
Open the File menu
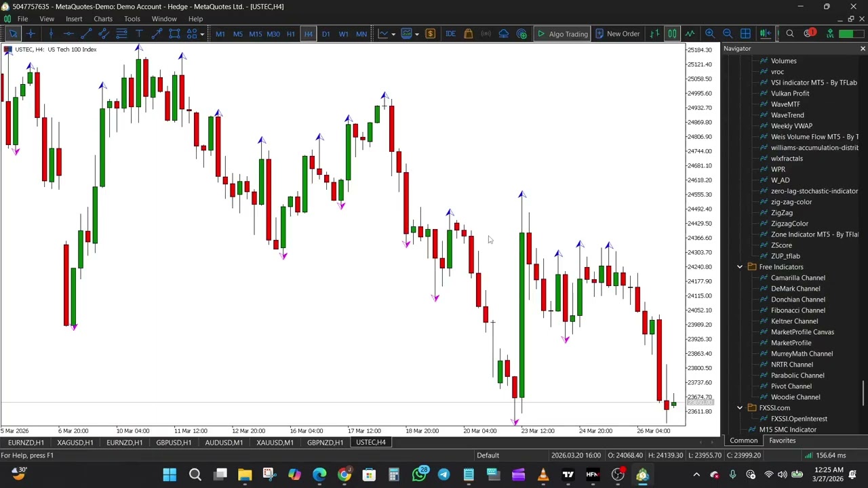coord(22,19)
